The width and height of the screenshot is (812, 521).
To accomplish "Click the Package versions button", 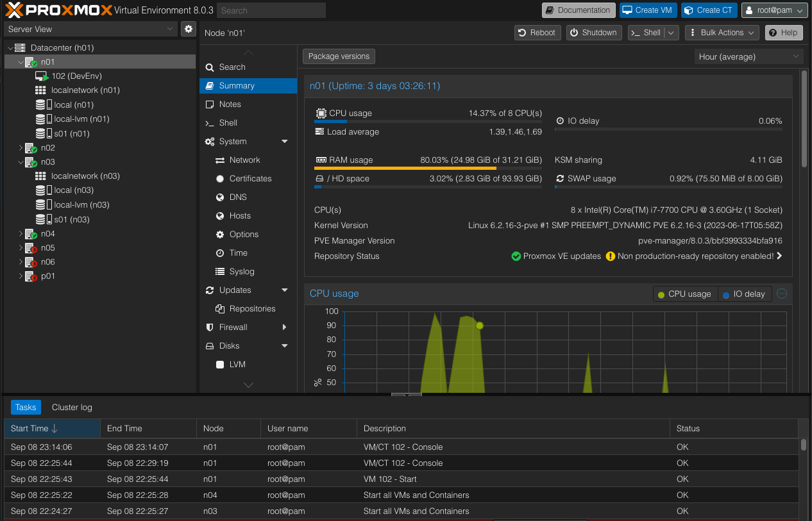I will pos(339,56).
